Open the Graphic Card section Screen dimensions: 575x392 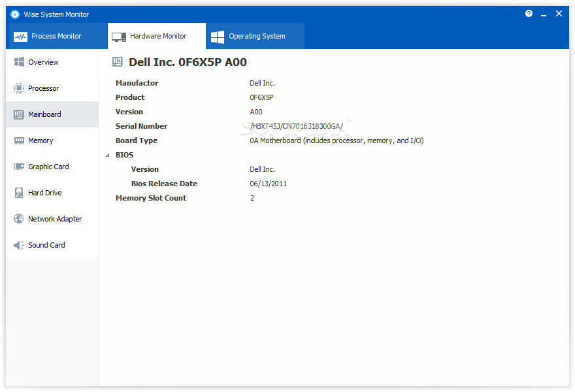(x=52, y=167)
